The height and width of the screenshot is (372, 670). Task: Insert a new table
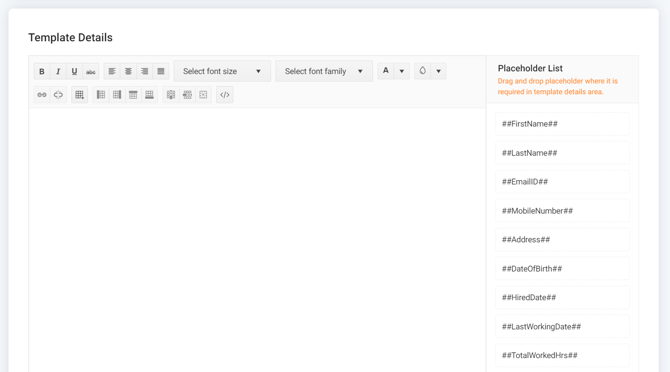pyautogui.click(x=79, y=95)
